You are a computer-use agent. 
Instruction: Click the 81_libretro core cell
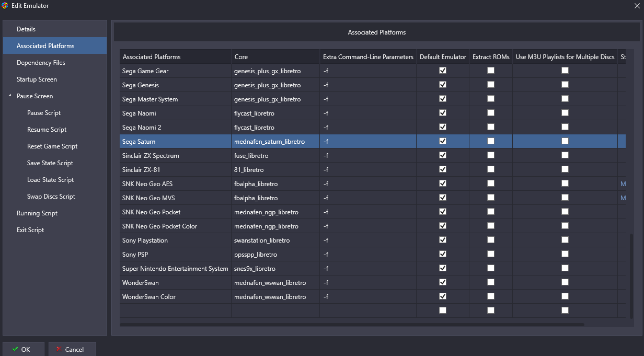click(275, 169)
